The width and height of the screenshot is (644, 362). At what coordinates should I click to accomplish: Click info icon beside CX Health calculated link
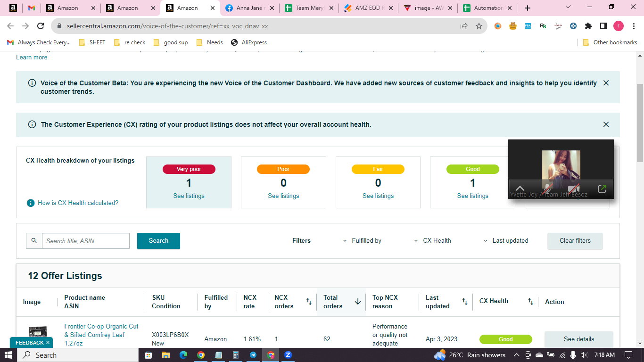coord(31,203)
